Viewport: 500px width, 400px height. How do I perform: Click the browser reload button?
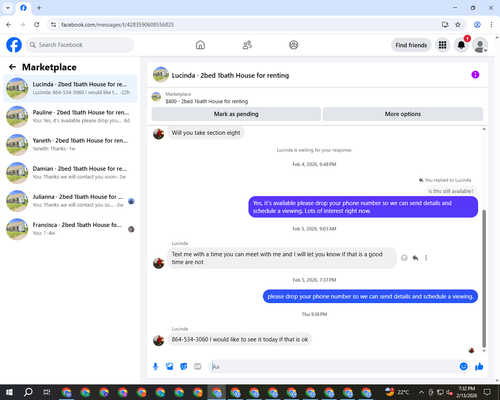point(37,25)
